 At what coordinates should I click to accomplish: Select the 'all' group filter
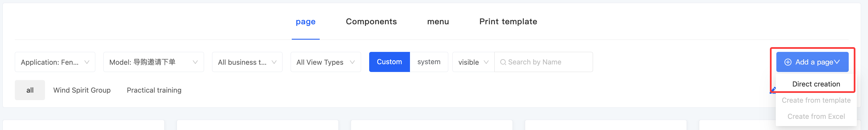point(30,90)
